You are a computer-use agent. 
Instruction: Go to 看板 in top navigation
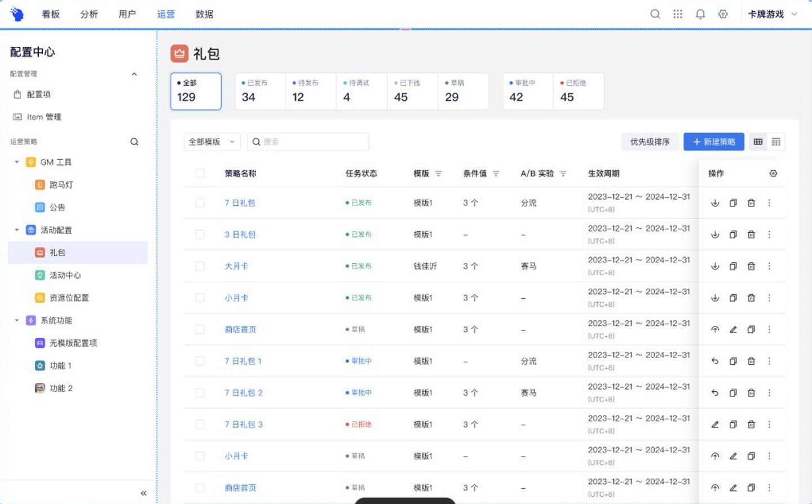pyautogui.click(x=51, y=14)
